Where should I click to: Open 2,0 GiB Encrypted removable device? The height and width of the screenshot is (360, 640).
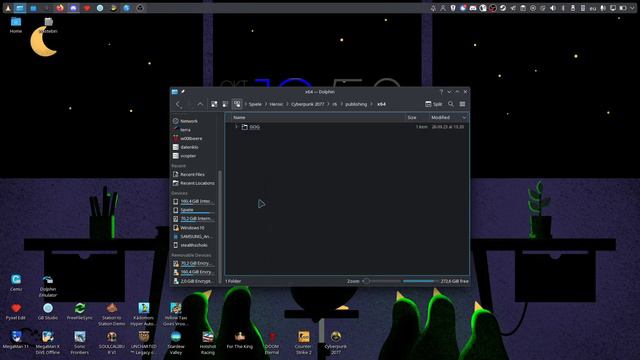click(x=193, y=281)
